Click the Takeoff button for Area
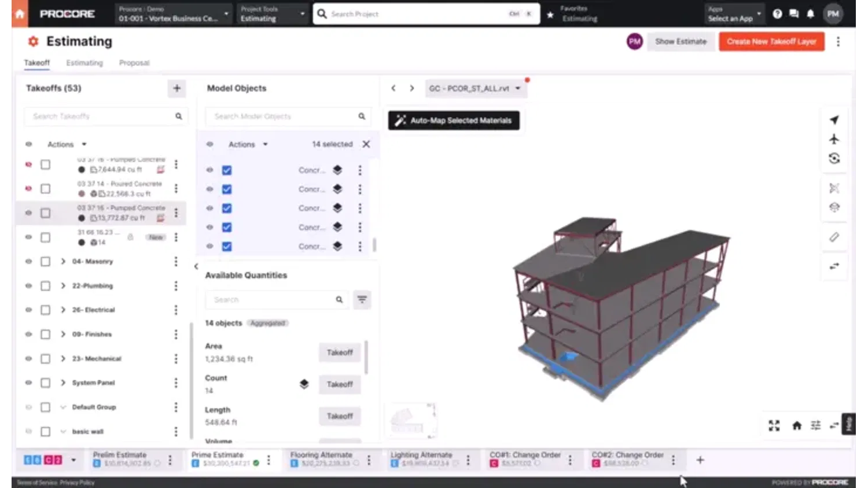 340,353
